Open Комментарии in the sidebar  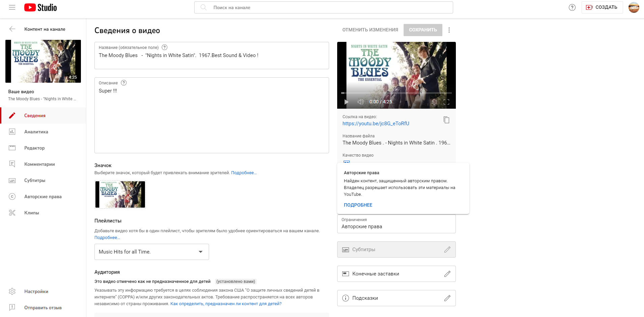[43, 164]
